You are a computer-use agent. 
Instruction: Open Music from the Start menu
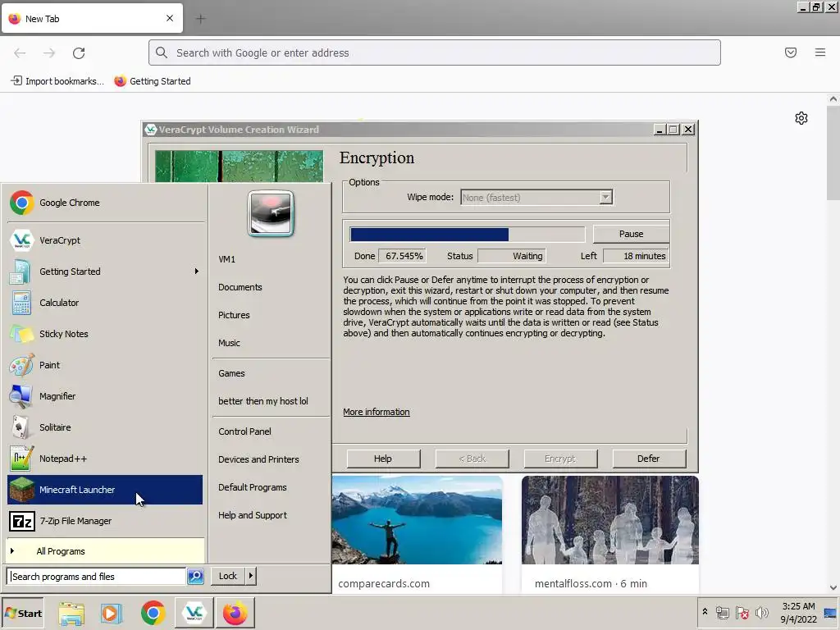(229, 343)
